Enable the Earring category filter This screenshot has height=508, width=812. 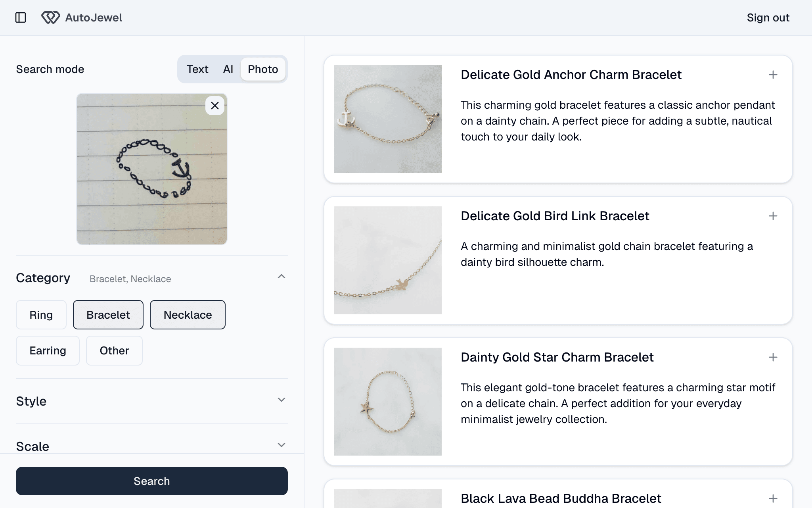click(x=48, y=350)
